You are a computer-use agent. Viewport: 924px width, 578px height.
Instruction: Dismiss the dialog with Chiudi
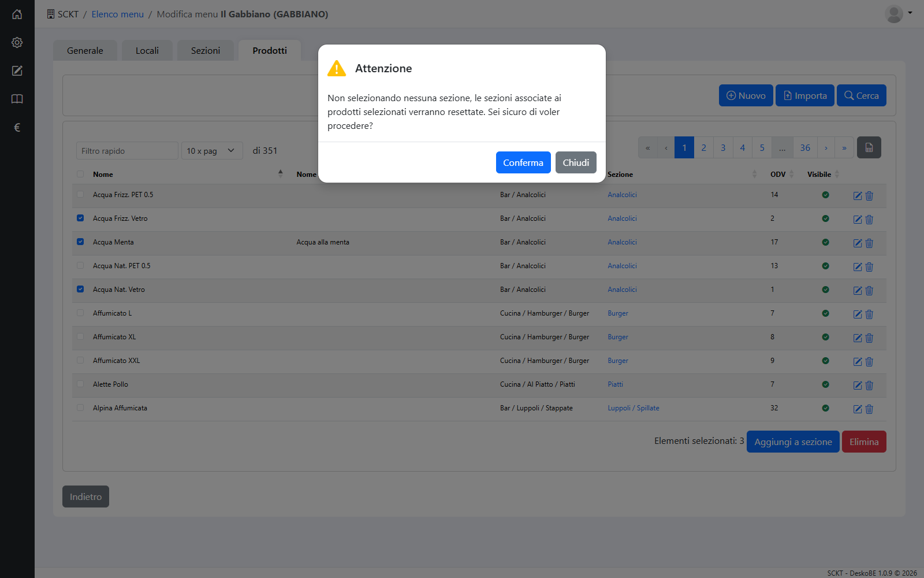576,162
